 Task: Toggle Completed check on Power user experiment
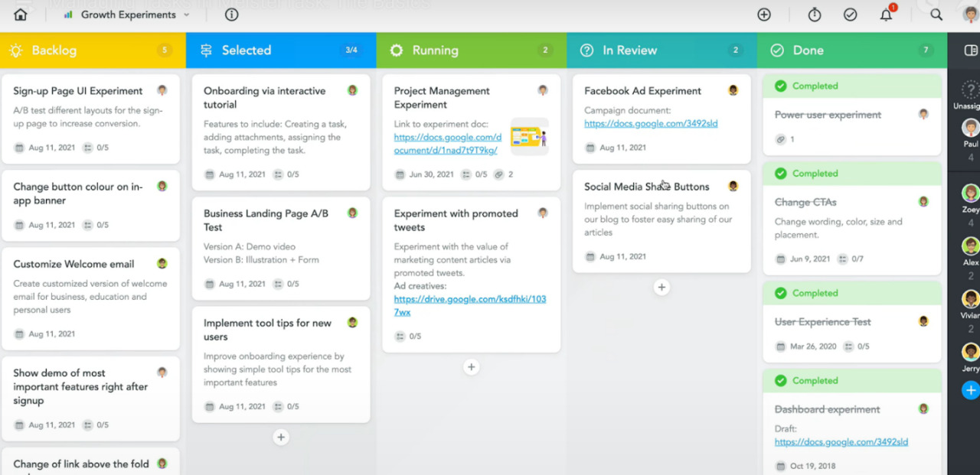tap(780, 86)
